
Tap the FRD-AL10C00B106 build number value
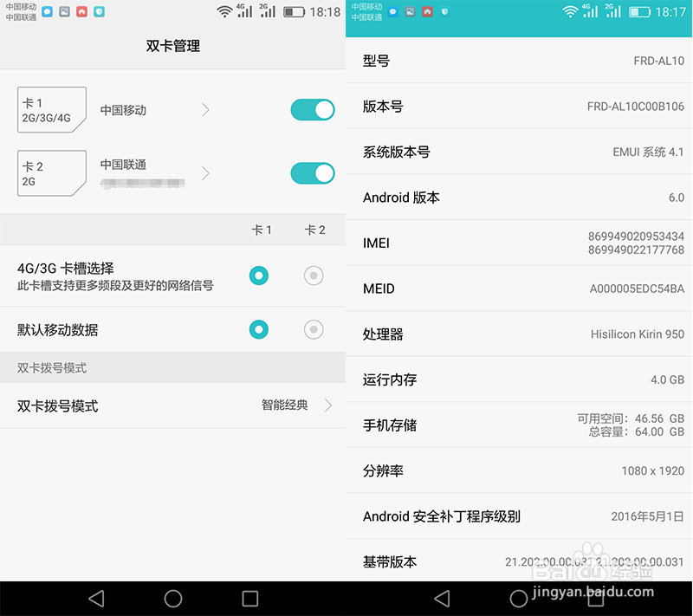pyautogui.click(x=636, y=107)
